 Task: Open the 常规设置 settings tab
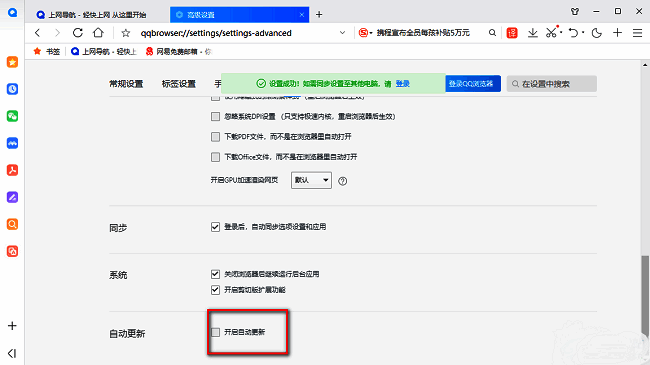tap(126, 84)
